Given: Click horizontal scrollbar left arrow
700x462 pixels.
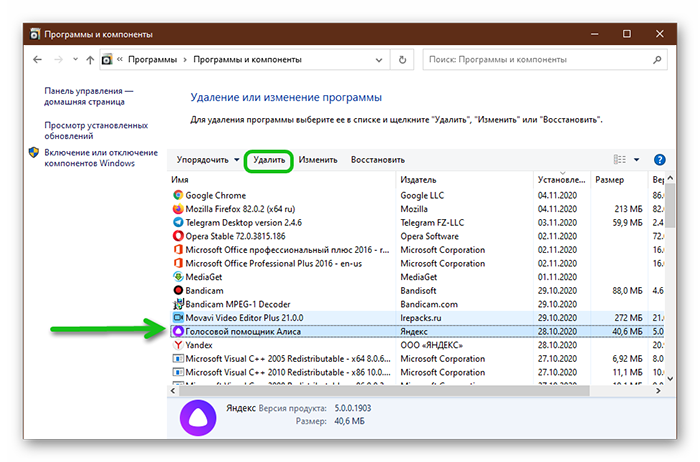Looking at the screenshot, I should point(173,391).
